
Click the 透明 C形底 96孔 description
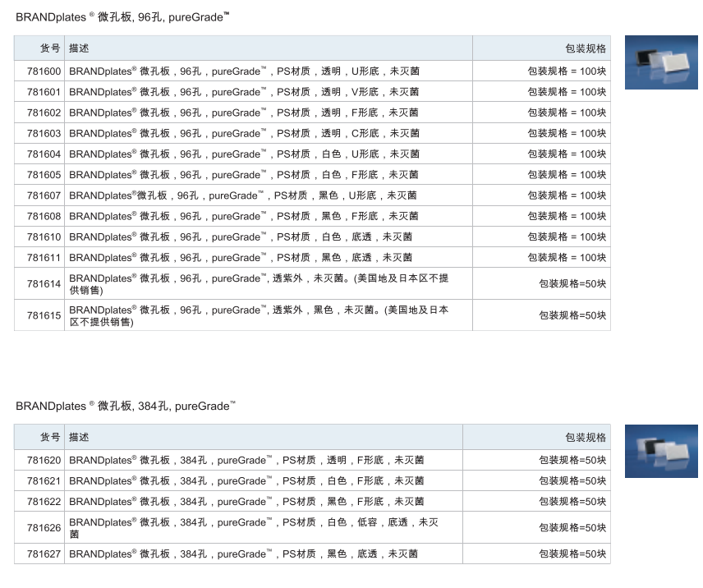245,133
